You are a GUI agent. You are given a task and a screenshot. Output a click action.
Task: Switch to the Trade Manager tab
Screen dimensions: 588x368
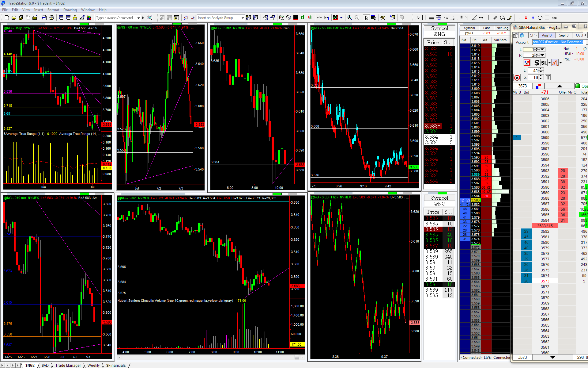pyautogui.click(x=68, y=365)
